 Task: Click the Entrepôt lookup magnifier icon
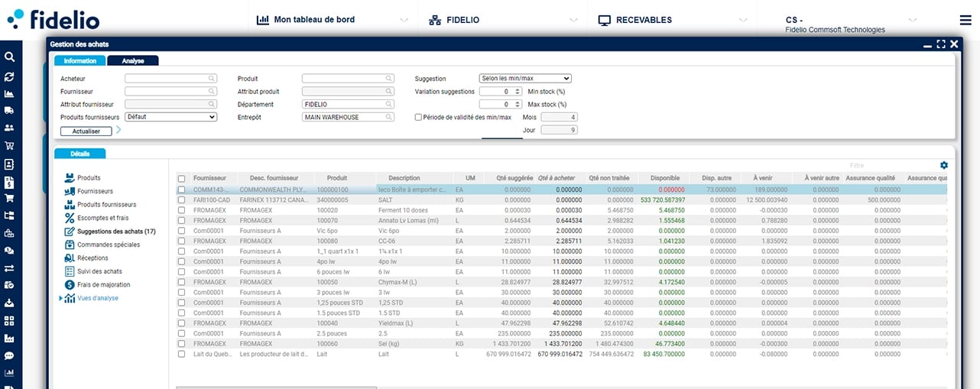pyautogui.click(x=389, y=117)
